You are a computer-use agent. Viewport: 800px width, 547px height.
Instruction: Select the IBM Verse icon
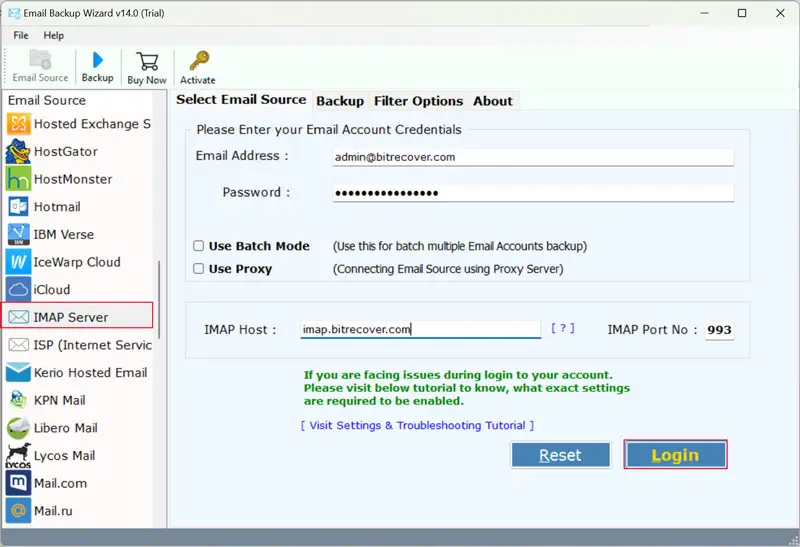point(18,234)
